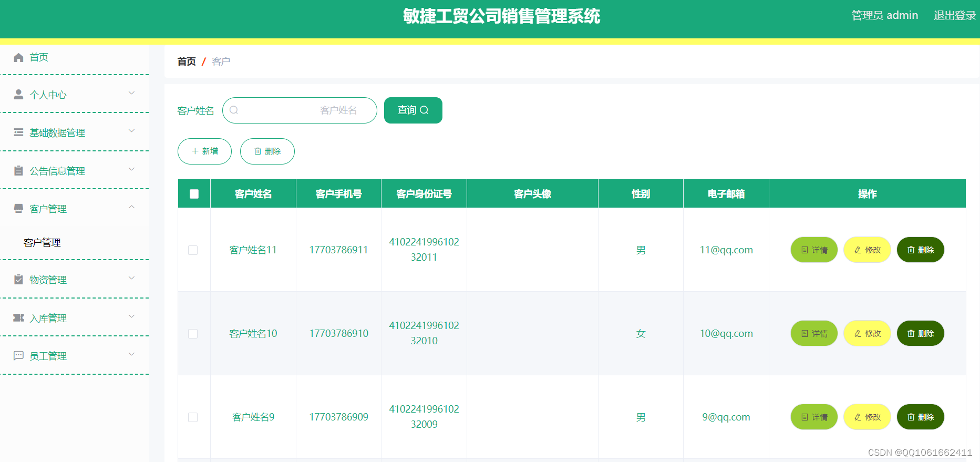Open the 公告信息管理 sidebar menu
This screenshot has width=980, height=462.
(74, 171)
